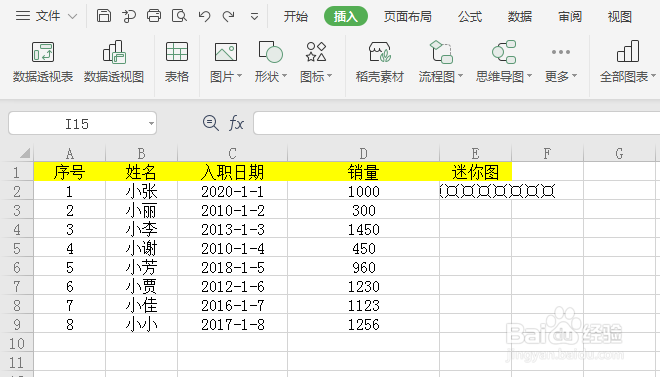Screen dimensions: 660x377
Task: Expand the 图片 dropdown arrow
Action: (x=240, y=76)
